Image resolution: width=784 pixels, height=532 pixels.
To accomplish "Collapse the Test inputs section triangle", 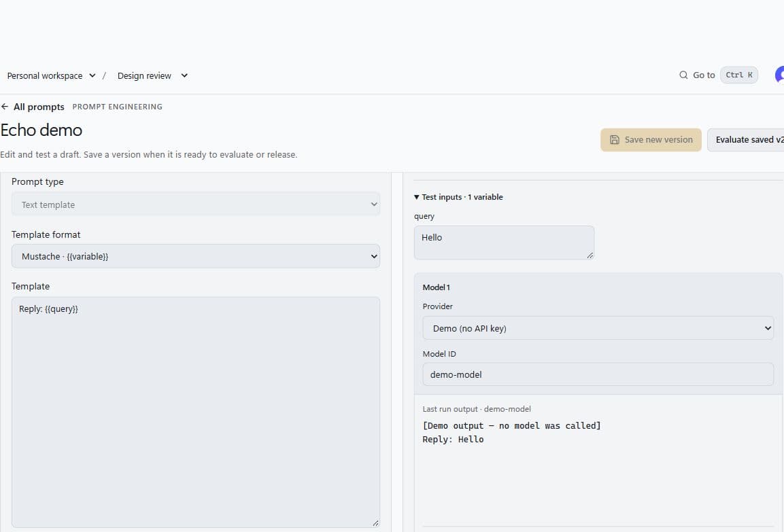I will pyautogui.click(x=417, y=197).
